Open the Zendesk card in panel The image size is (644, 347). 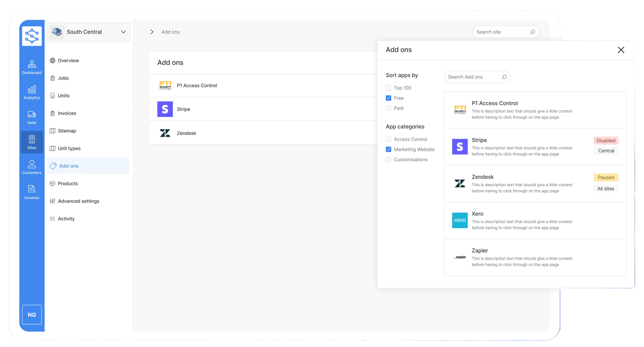[535, 184]
